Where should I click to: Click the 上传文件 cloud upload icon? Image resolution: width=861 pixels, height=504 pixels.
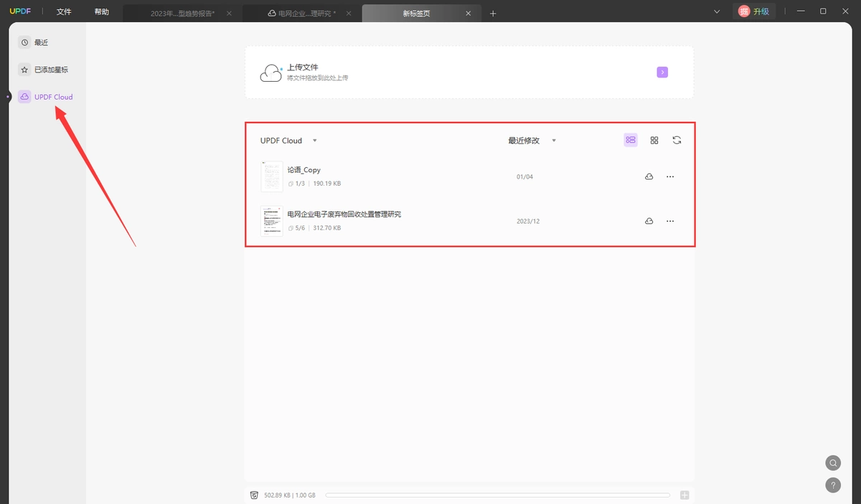[271, 72]
